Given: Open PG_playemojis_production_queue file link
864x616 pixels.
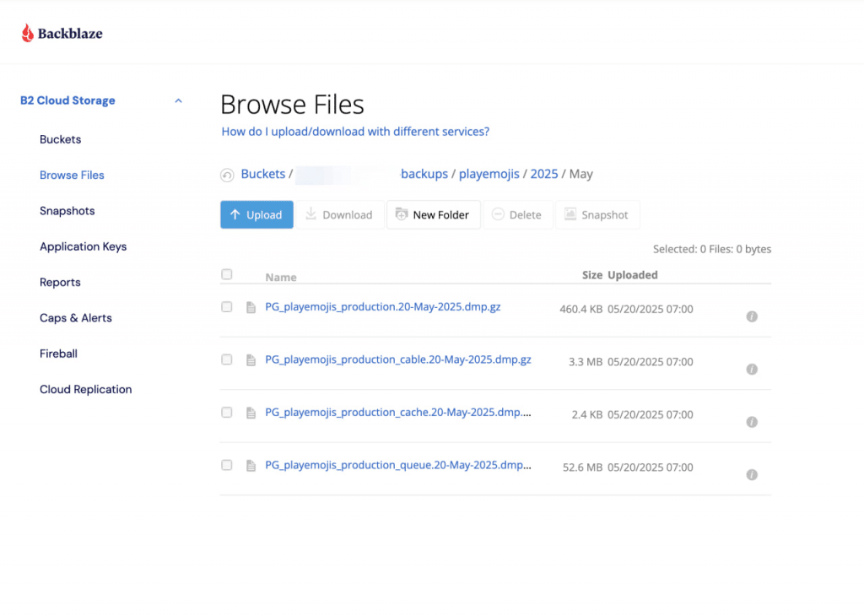Looking at the screenshot, I should pos(398,466).
